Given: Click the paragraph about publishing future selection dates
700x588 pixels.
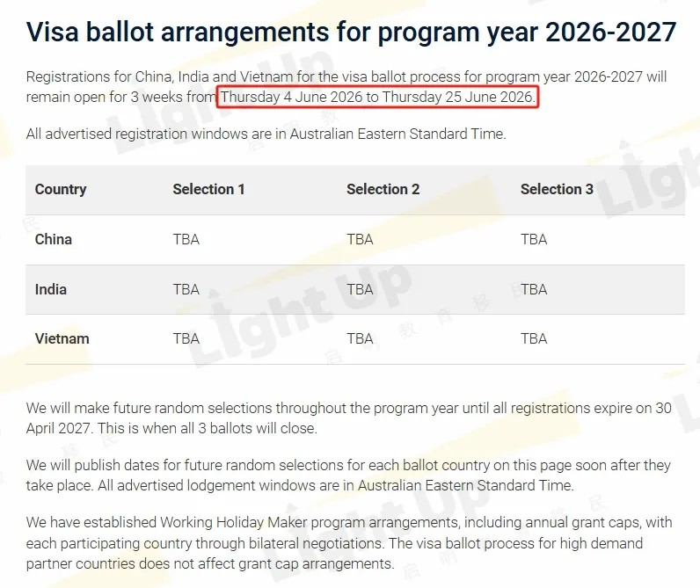Looking at the screenshot, I should pyautogui.click(x=348, y=475).
